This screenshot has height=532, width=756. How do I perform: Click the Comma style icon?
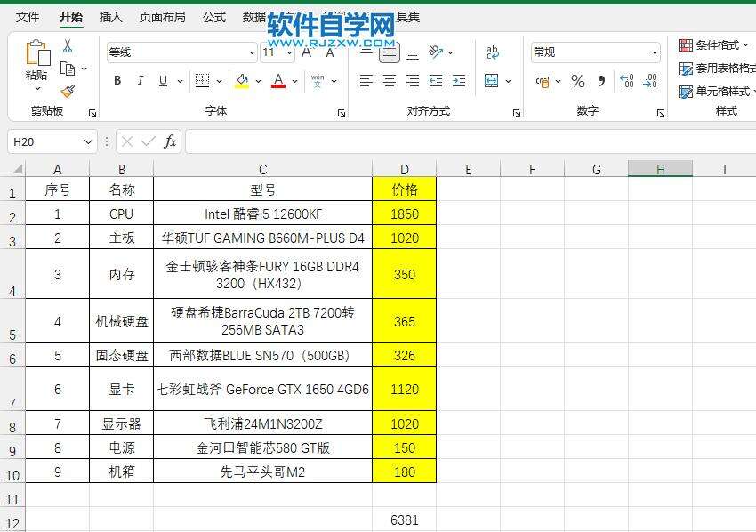pos(602,81)
